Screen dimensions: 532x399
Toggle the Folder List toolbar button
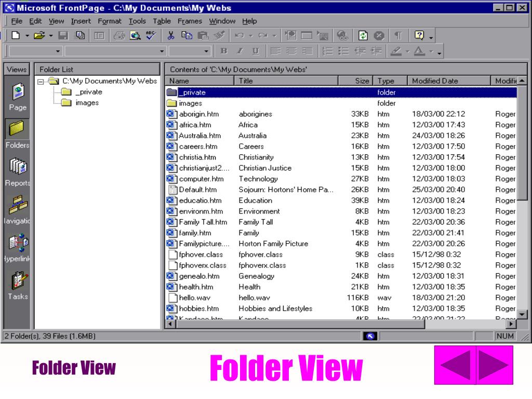[x=99, y=35]
